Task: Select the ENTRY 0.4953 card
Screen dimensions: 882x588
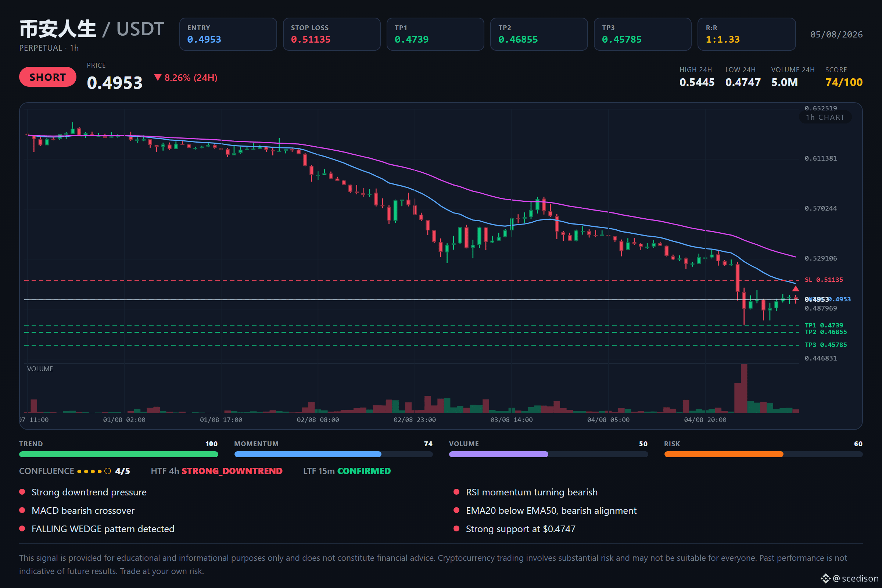Action: tap(228, 34)
